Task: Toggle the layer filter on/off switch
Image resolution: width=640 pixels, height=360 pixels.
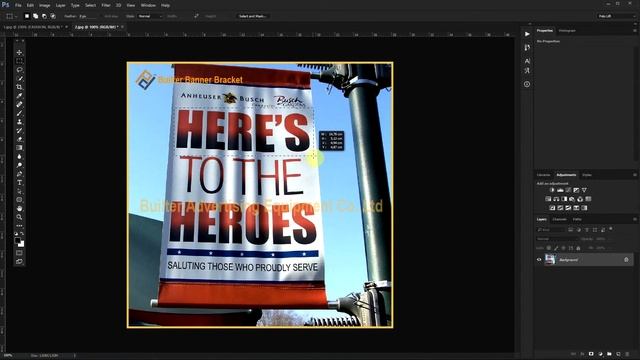Action: (x=611, y=229)
